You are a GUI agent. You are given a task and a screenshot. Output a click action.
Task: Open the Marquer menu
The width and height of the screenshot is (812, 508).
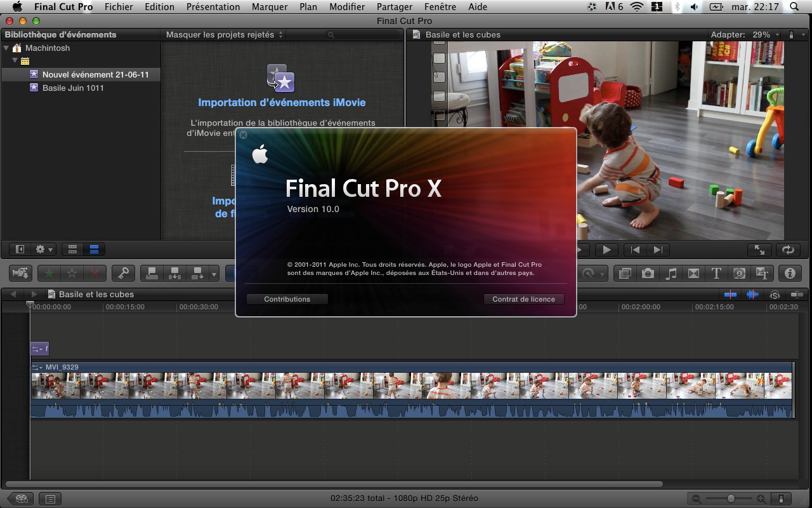[x=270, y=7]
